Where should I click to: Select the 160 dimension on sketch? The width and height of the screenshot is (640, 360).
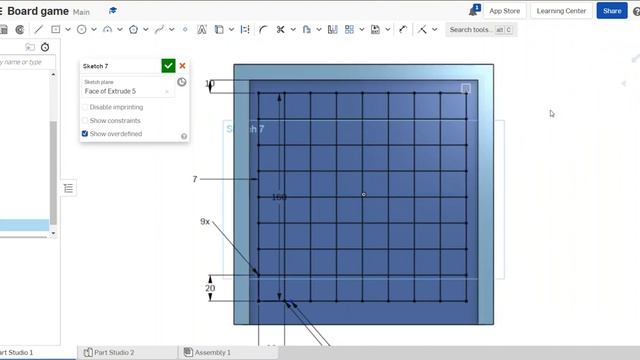pos(279,197)
